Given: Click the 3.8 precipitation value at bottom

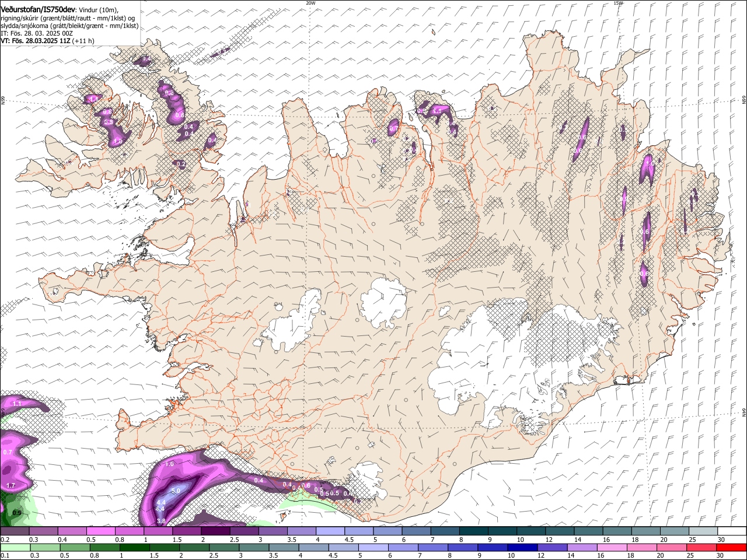Looking at the screenshot, I should coord(162,521).
